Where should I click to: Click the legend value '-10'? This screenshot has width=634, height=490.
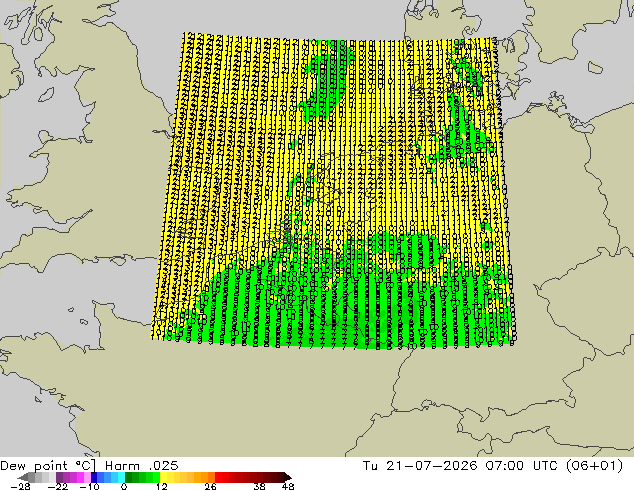(90, 486)
